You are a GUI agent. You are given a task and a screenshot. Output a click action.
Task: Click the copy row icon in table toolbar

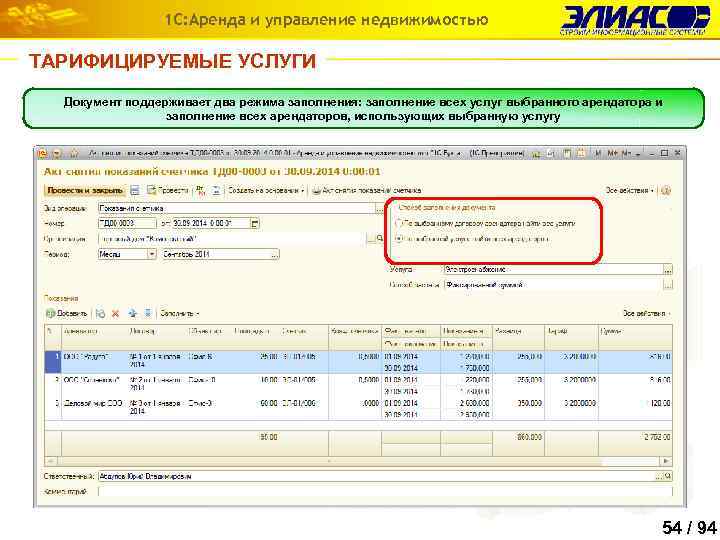point(101,314)
